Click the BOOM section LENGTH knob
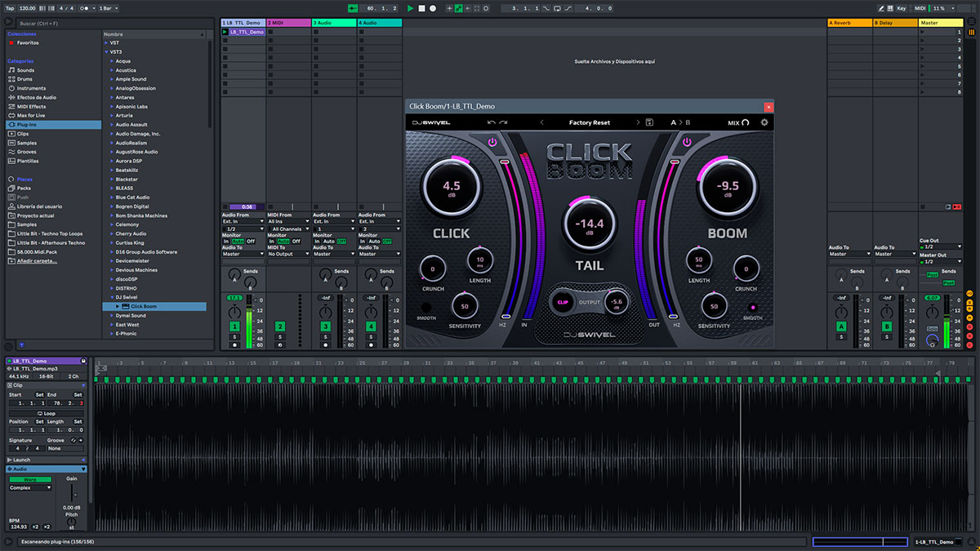The width and height of the screenshot is (980, 551). coord(699,261)
